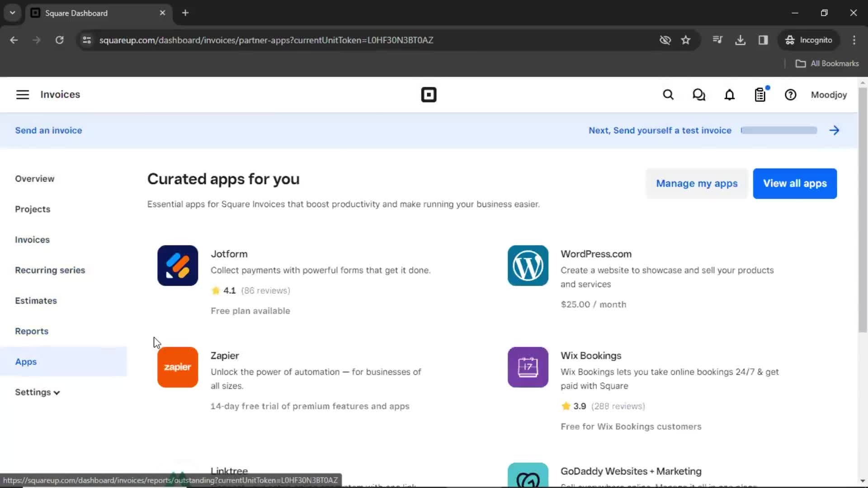Click the third-party cookies eye icon
Viewport: 868px width, 488px height.
pyautogui.click(x=665, y=40)
